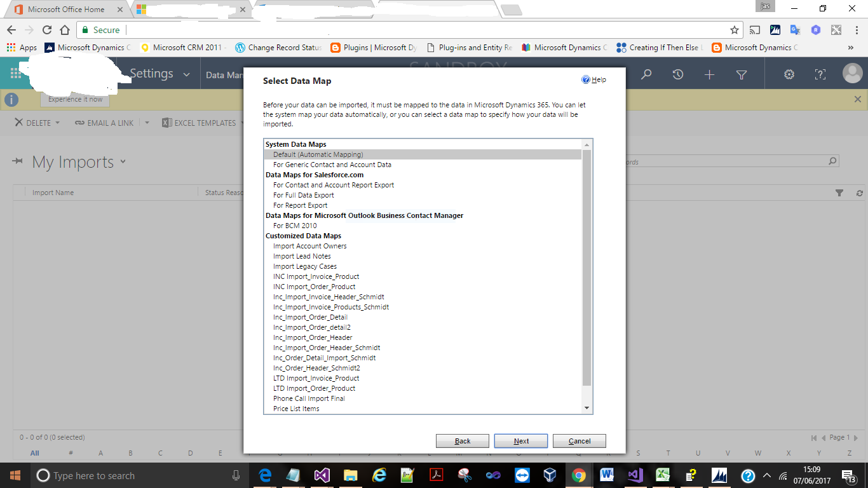
Task: Open Excel from taskbar
Action: pos(663,475)
